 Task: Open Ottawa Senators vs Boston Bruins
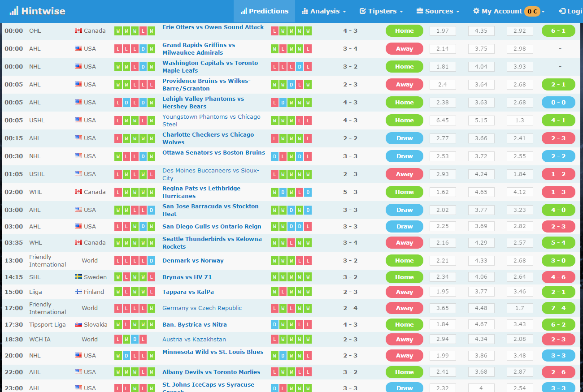click(x=213, y=153)
